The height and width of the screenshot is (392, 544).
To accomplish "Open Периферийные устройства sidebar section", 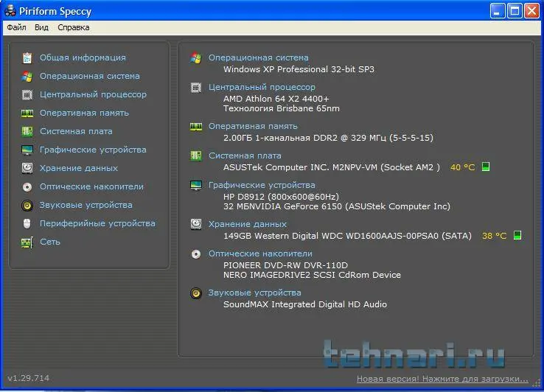I will 97,223.
